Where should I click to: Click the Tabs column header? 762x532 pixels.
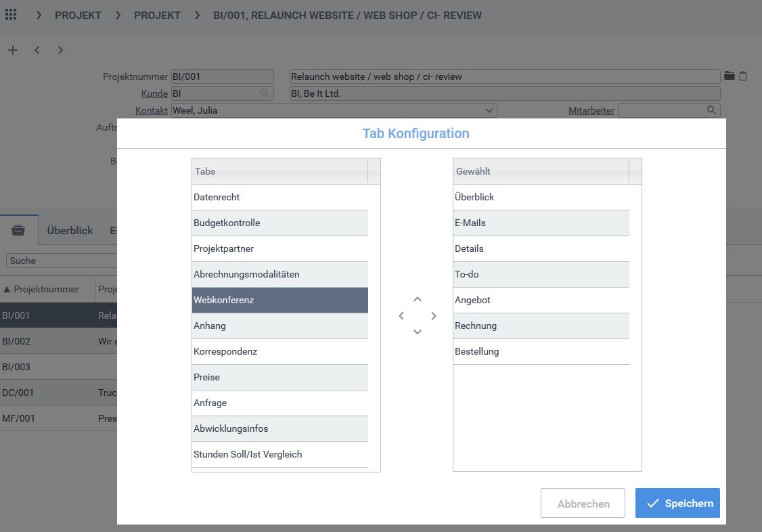coord(280,171)
